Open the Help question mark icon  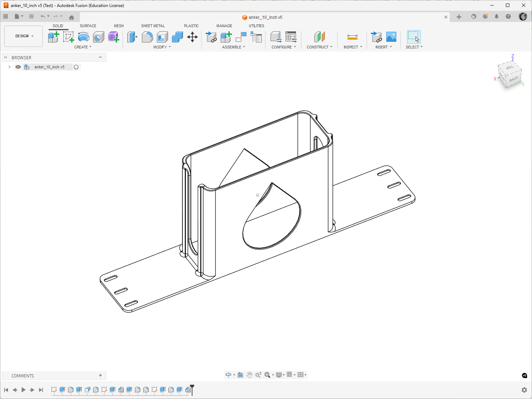pyautogui.click(x=508, y=16)
